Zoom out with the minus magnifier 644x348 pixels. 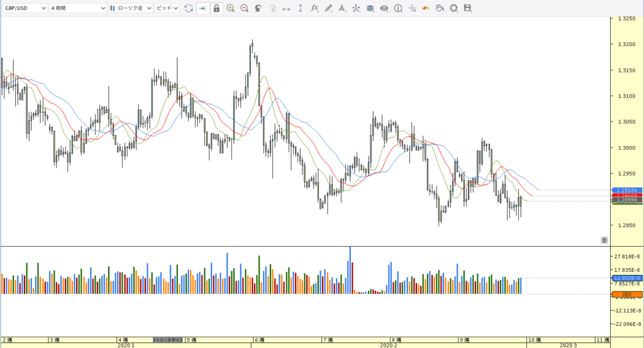[244, 8]
